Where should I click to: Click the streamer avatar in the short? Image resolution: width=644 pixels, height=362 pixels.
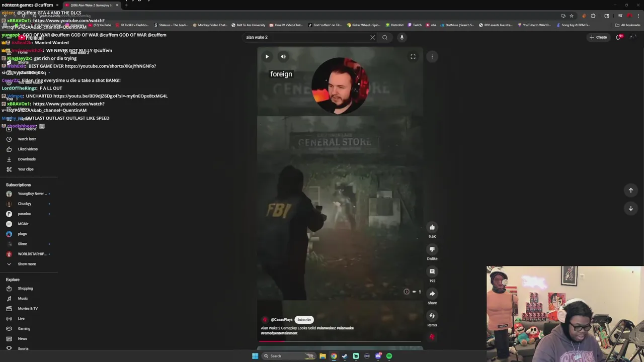coord(340,86)
